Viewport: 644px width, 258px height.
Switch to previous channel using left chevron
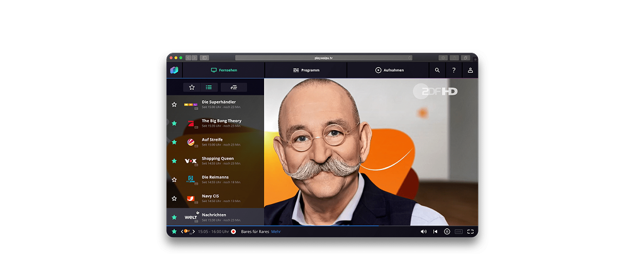(182, 232)
